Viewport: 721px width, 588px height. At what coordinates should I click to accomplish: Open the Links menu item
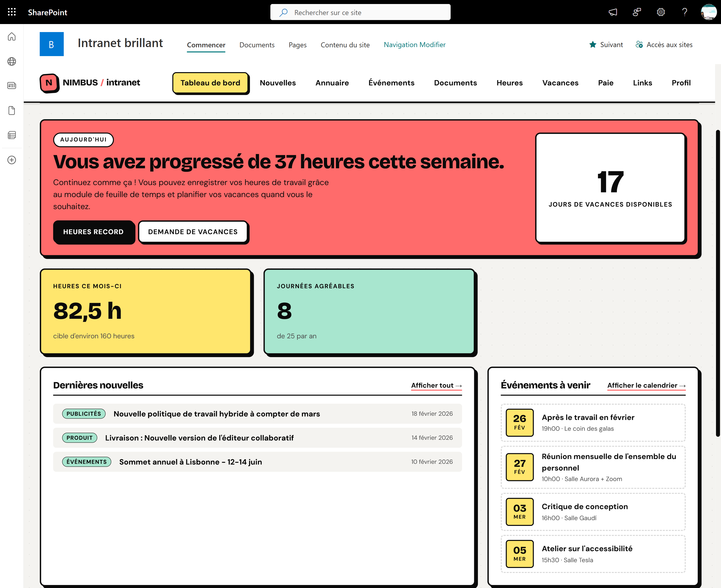(642, 83)
